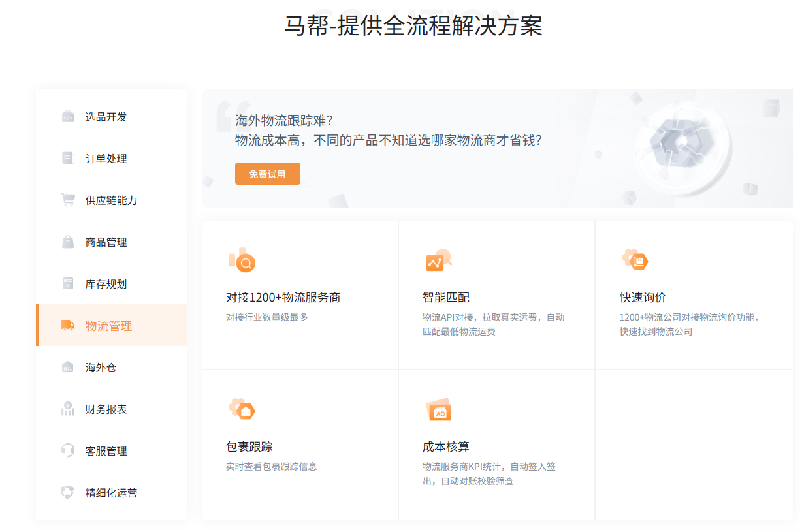The image size is (802, 532).
Task: Open the 对接1200+物流服务商 heading
Action: coord(283,298)
